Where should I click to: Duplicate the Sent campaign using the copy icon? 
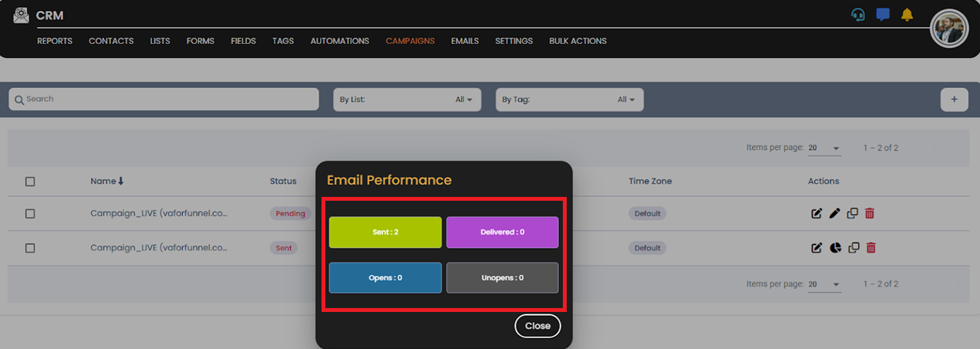853,248
